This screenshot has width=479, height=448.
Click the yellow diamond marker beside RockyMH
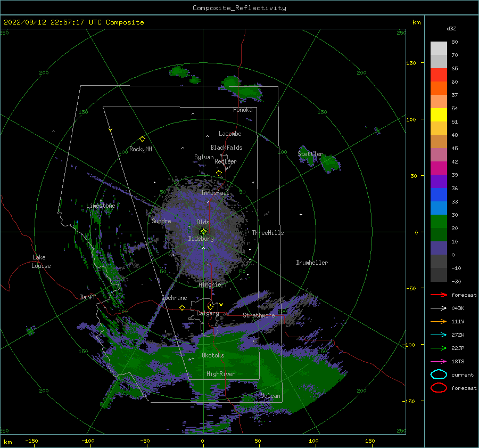(x=142, y=139)
